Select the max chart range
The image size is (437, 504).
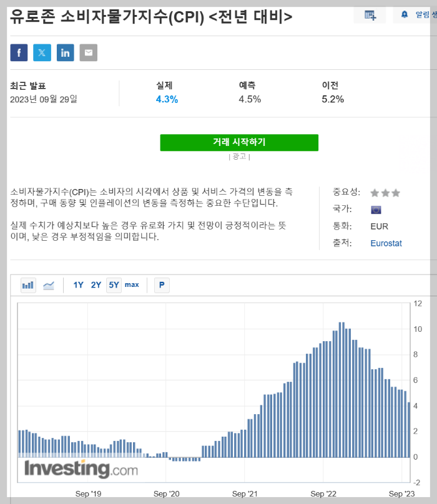(132, 285)
